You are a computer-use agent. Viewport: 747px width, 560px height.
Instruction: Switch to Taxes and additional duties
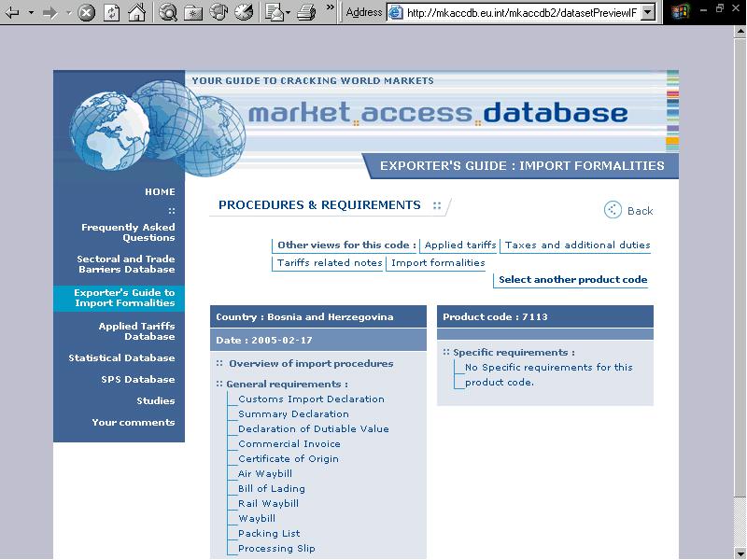point(577,245)
